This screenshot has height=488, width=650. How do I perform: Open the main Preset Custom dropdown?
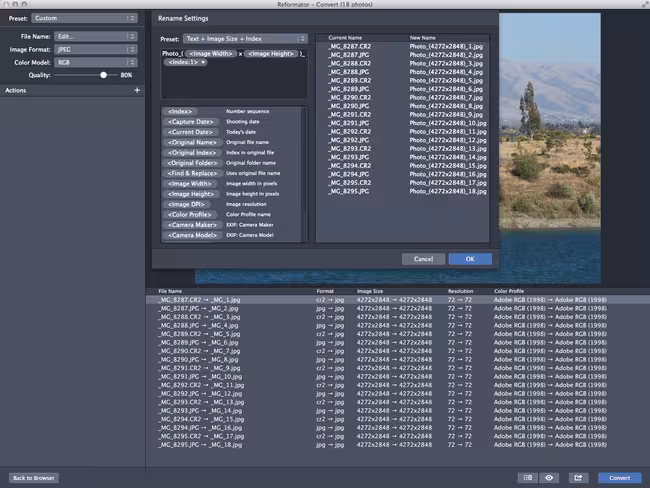[85, 18]
